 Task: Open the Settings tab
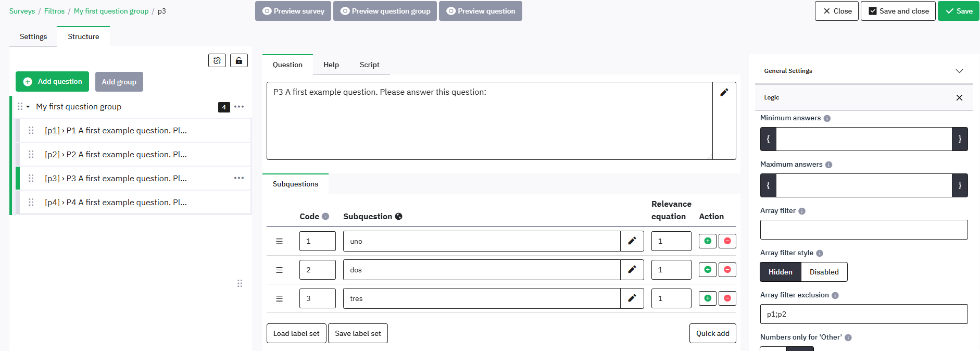[33, 36]
